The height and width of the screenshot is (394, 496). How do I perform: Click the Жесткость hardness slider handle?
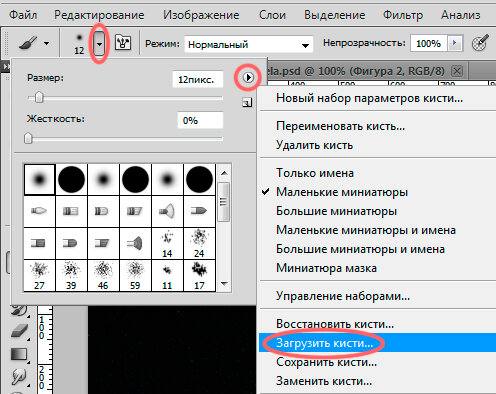28,138
